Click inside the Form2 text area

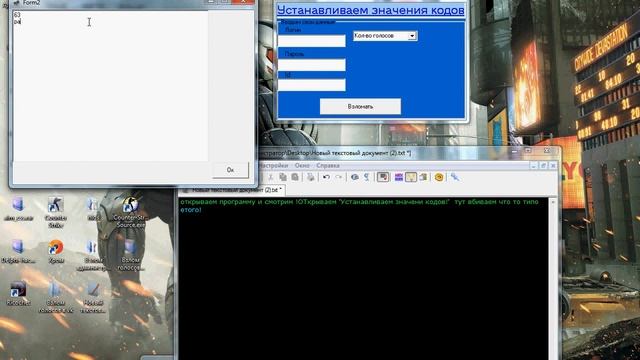[x=110, y=86]
